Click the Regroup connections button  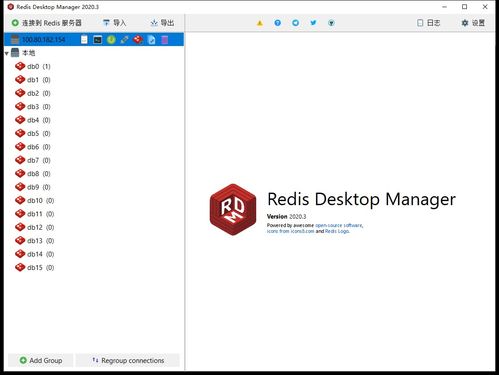point(128,360)
